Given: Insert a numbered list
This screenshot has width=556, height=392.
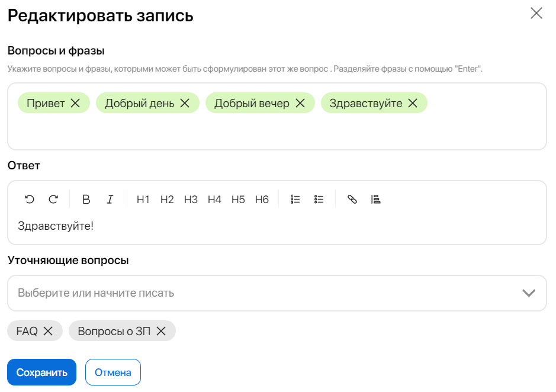Looking at the screenshot, I should 295,200.
